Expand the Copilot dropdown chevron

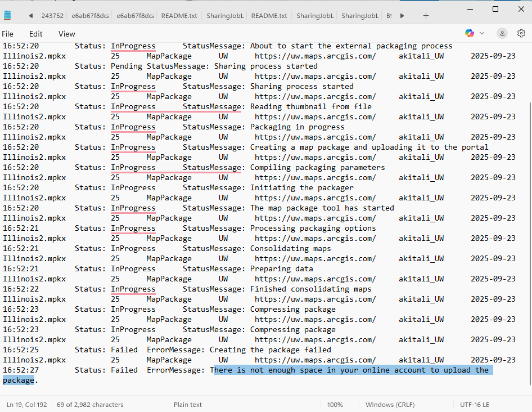[482, 34]
